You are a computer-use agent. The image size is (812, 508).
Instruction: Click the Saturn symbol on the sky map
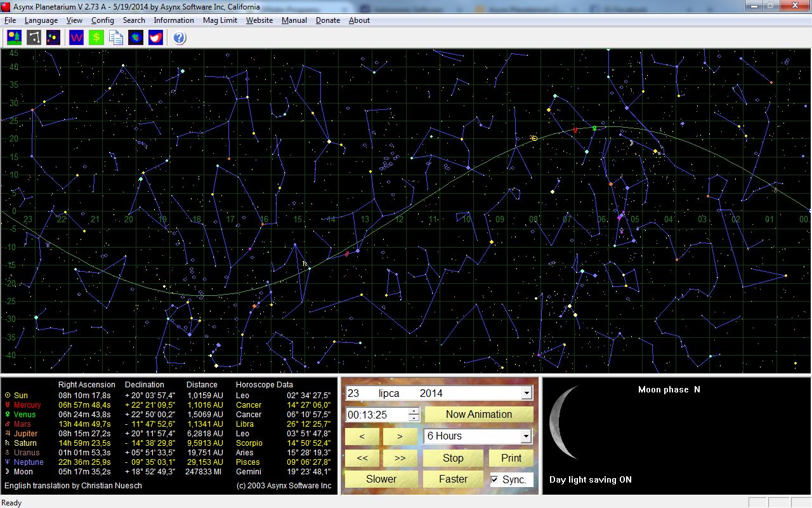(304, 263)
